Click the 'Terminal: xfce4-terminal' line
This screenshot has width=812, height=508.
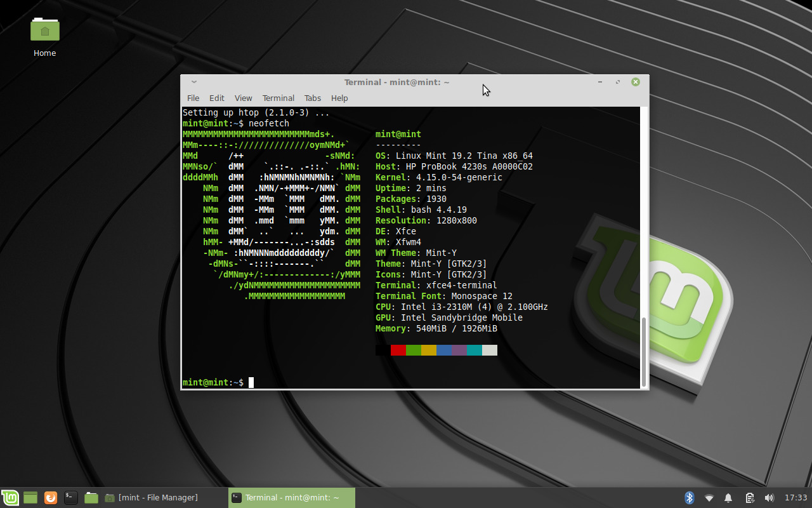point(436,285)
